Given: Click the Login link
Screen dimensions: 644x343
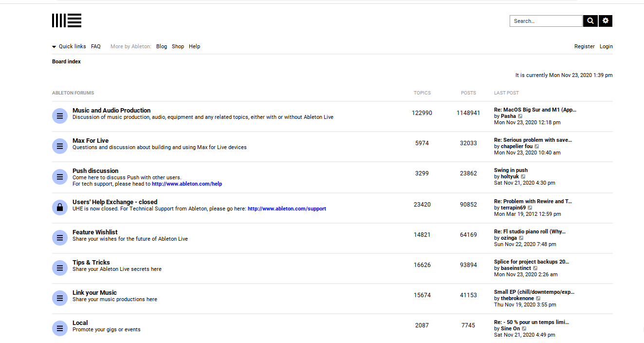Looking at the screenshot, I should (x=606, y=47).
